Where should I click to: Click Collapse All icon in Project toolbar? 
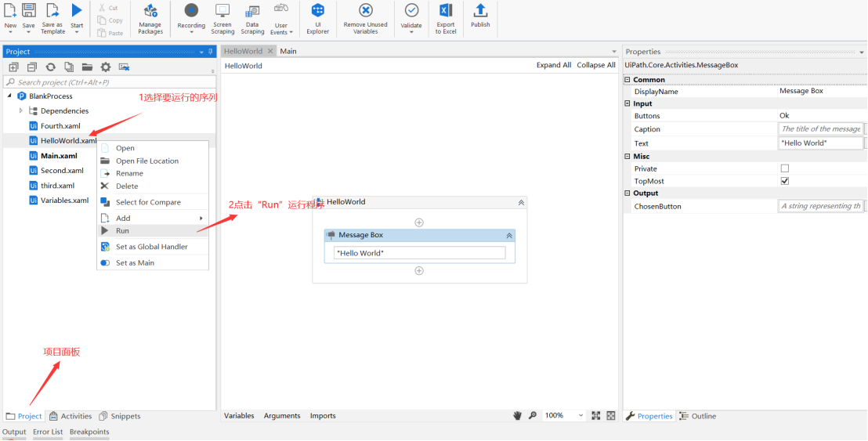(x=32, y=67)
